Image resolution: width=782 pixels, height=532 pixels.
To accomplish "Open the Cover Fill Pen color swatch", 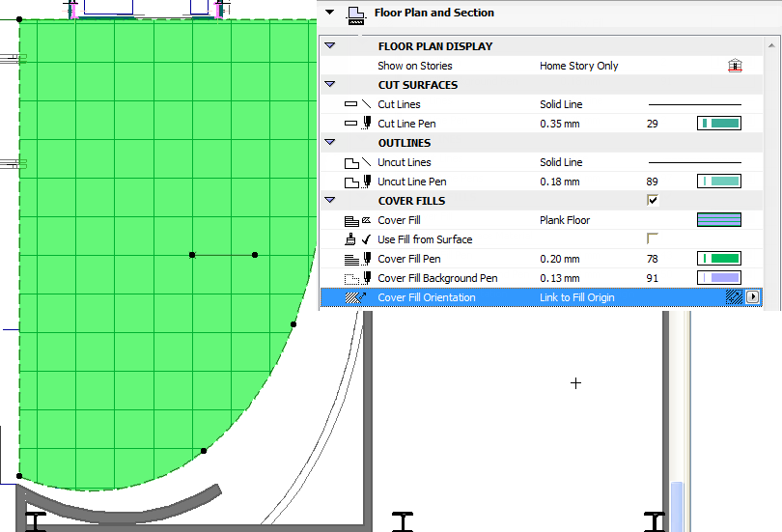I will (x=718, y=259).
